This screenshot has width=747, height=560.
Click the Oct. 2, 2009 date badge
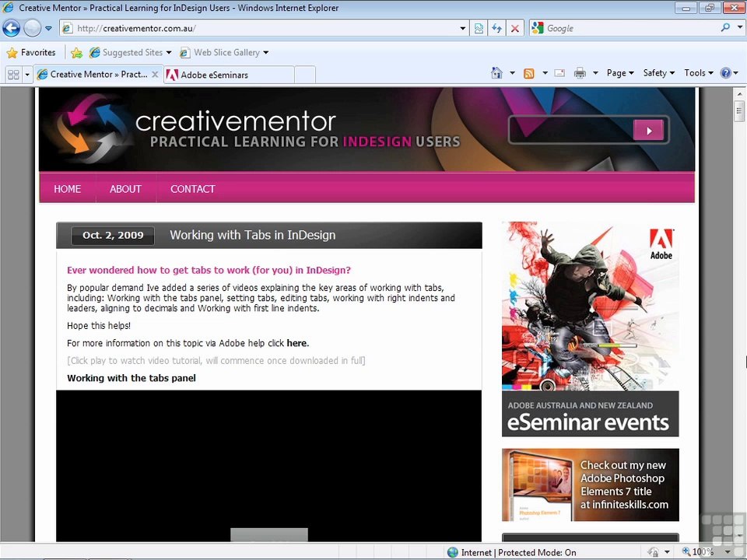113,235
